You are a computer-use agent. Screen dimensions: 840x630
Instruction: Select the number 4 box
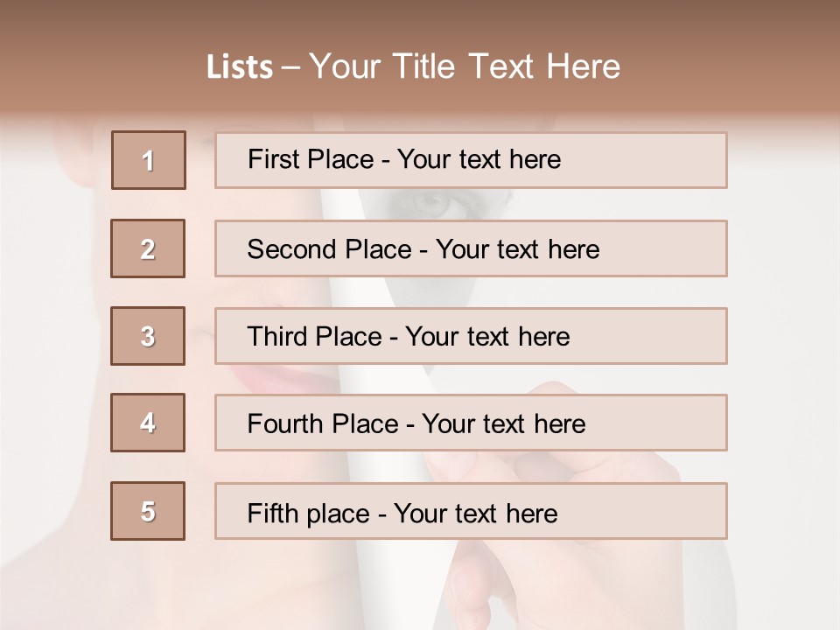(x=148, y=423)
